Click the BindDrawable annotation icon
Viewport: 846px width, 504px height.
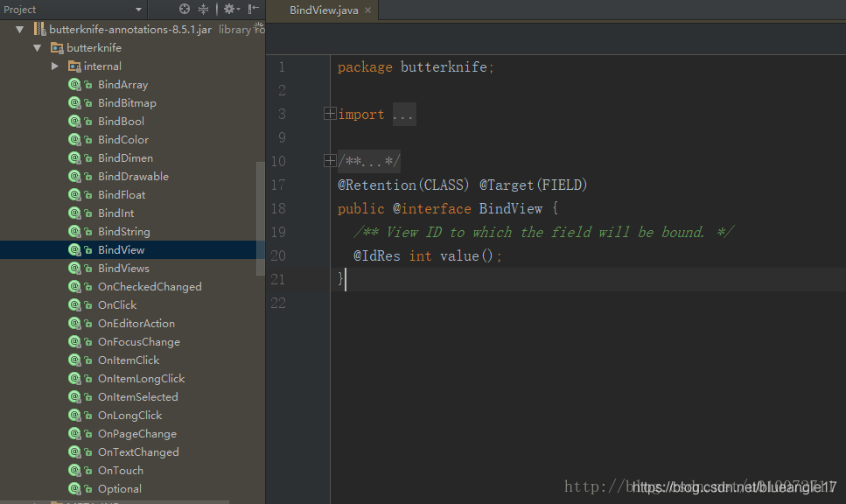point(75,177)
